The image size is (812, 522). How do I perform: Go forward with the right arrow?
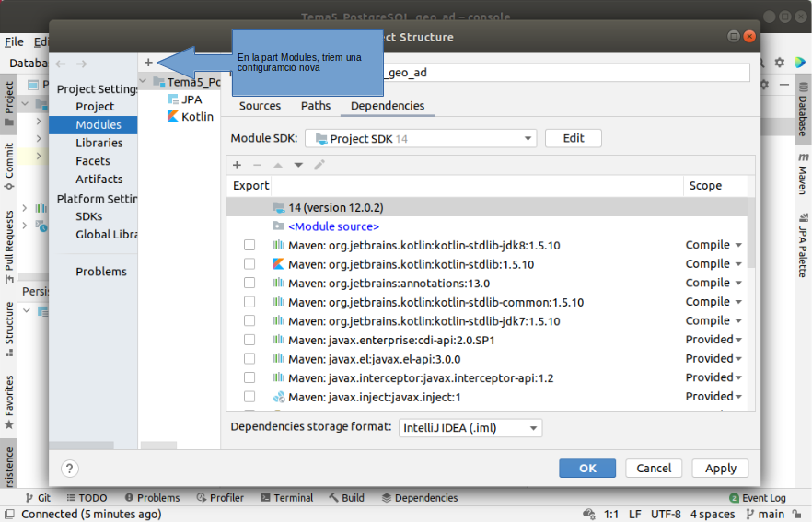[x=81, y=64]
